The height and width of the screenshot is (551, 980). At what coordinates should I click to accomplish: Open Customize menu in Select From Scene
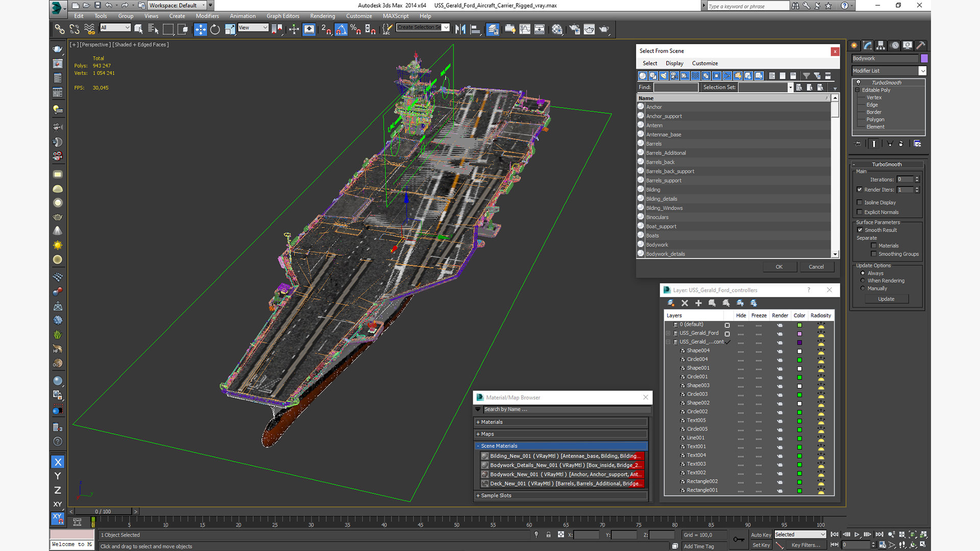point(705,63)
